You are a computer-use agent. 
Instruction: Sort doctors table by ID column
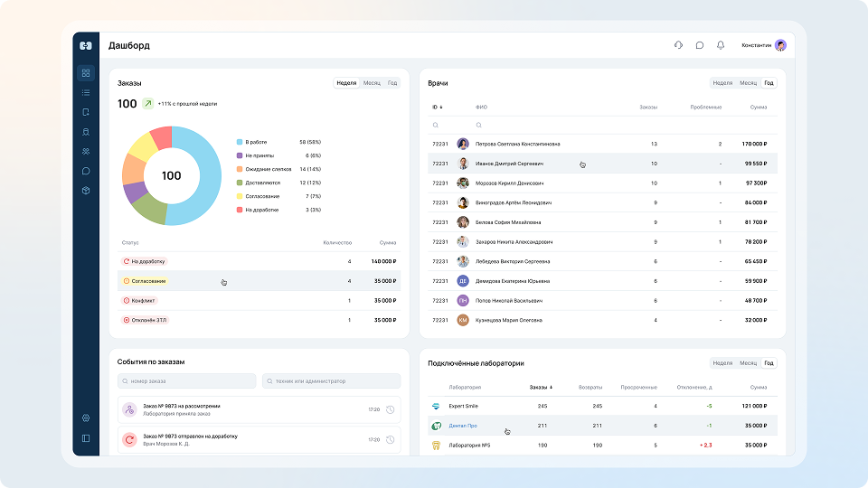[438, 108]
